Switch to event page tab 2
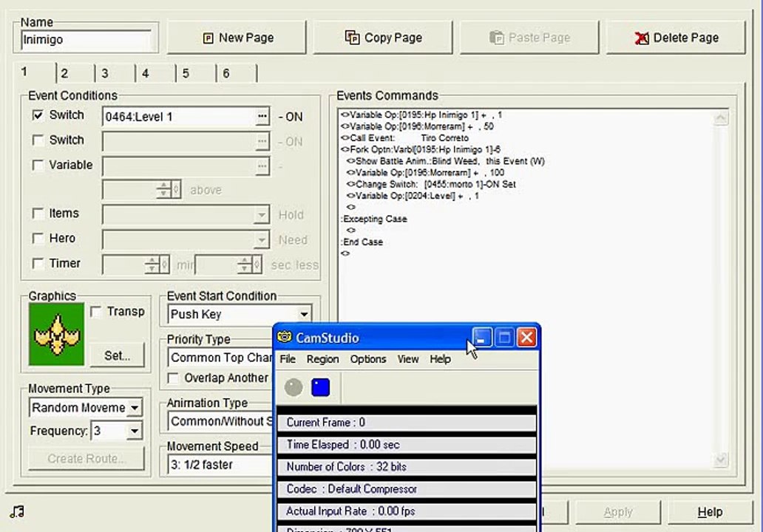 (x=75, y=73)
